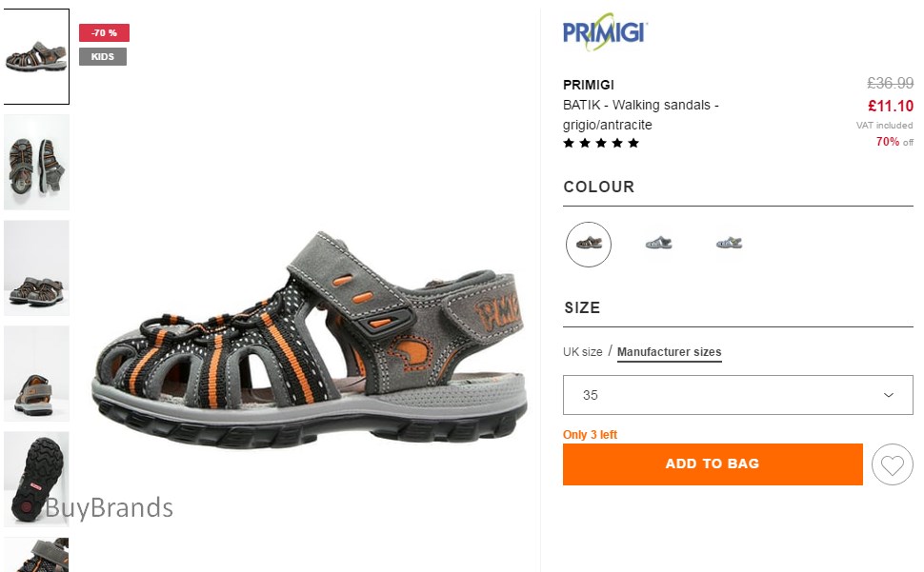Screen dimensions: 924x572
Task: Switch to Manufacturer sizes tab
Action: coord(669,352)
